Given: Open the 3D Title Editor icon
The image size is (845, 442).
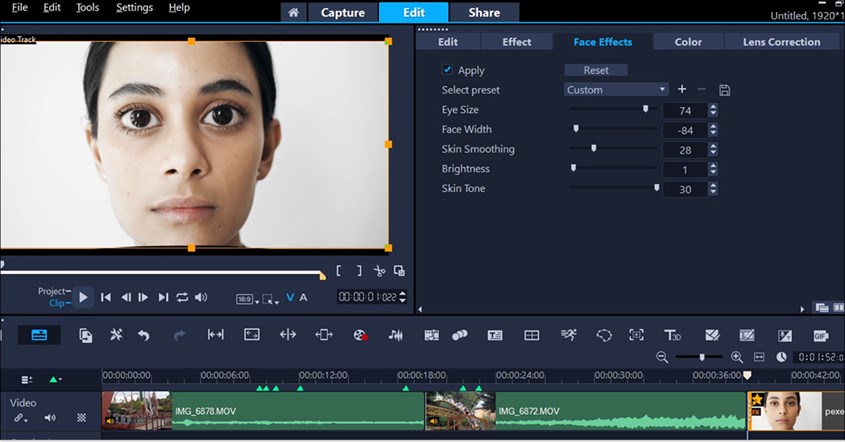Looking at the screenshot, I should tap(672, 335).
